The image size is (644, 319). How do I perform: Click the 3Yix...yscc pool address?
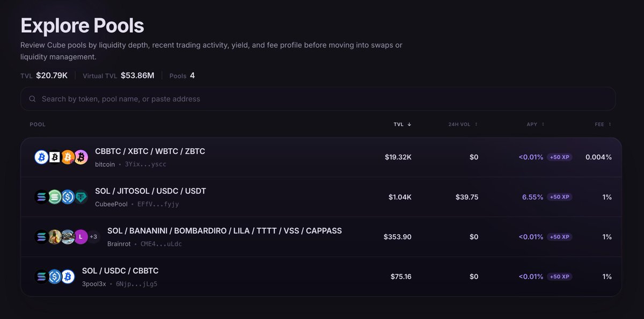[145, 164]
